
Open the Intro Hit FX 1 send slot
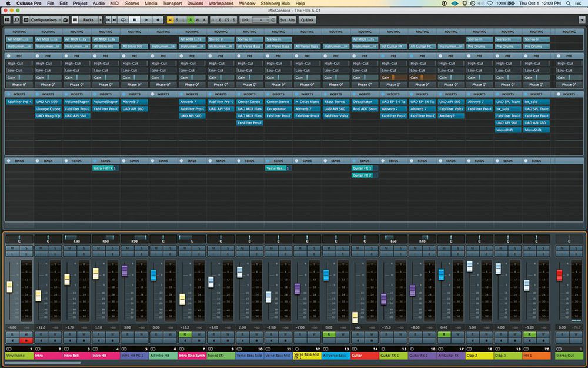point(105,168)
